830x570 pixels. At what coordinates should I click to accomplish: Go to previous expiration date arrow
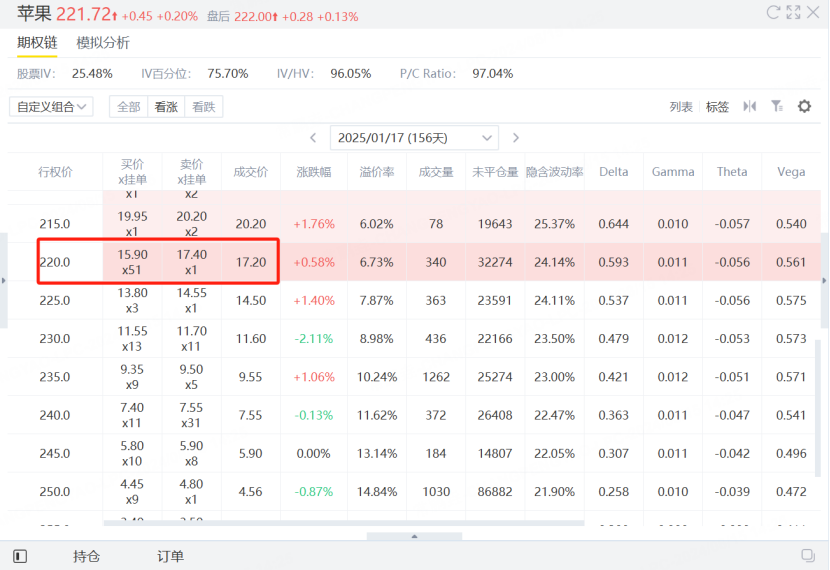pos(313,138)
